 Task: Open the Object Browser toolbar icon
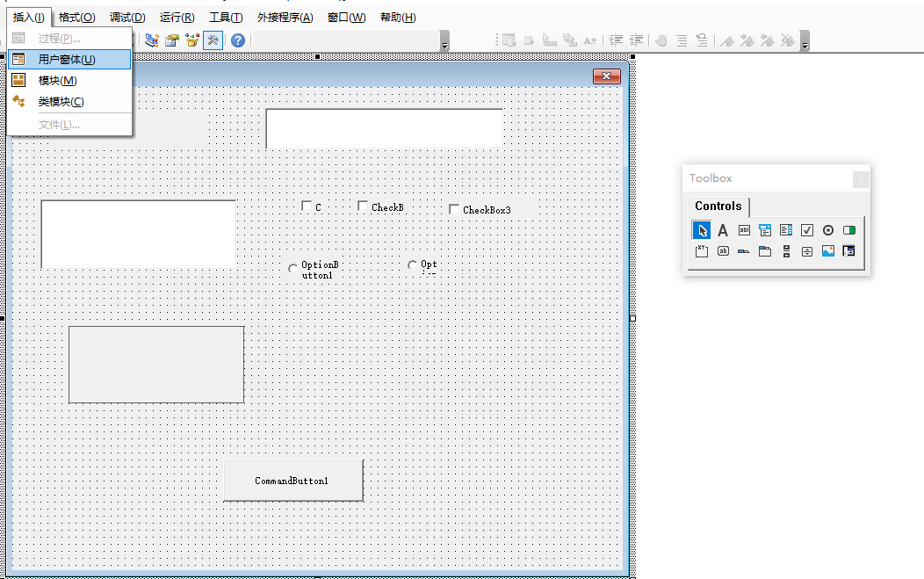pyautogui.click(x=192, y=40)
